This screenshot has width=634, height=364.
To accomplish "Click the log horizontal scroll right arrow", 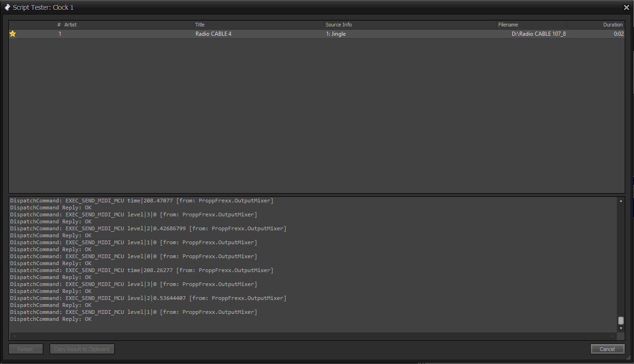I will click(613, 336).
